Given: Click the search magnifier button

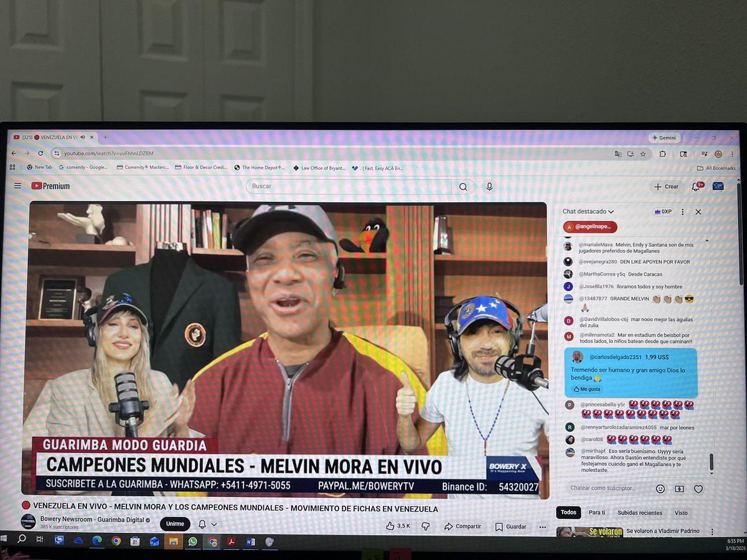Looking at the screenshot, I should tap(463, 187).
